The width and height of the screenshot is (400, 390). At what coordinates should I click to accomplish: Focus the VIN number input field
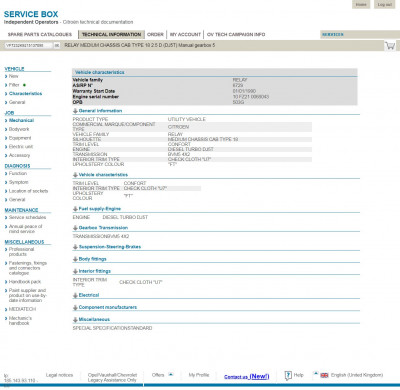(x=28, y=45)
